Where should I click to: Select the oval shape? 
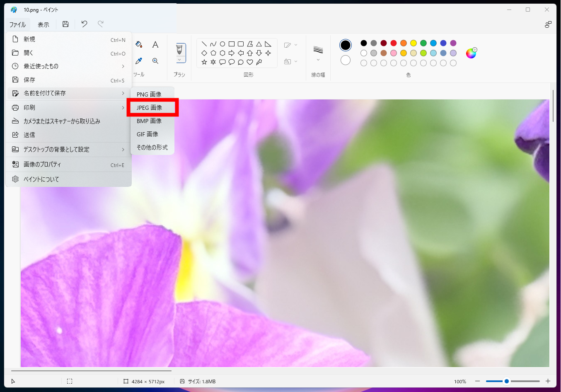222,43
